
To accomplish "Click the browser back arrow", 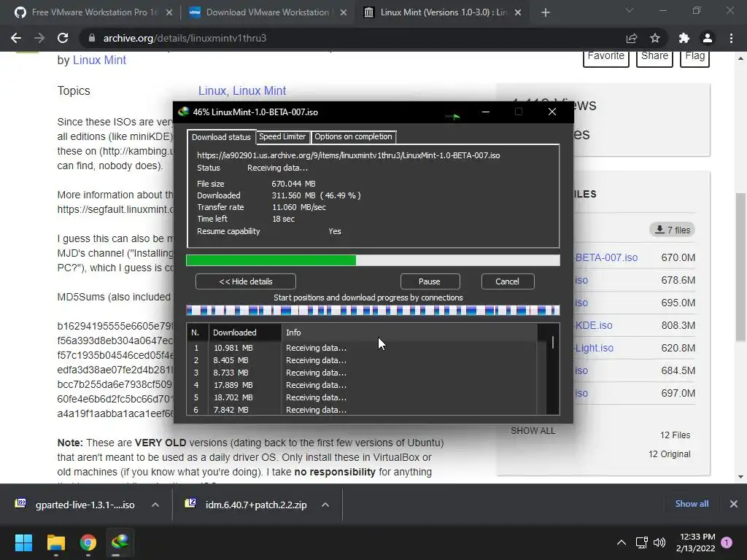I will [x=16, y=38].
